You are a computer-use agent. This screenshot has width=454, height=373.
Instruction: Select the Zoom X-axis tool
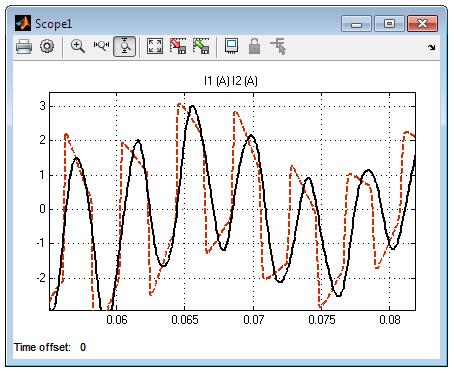pos(101,46)
